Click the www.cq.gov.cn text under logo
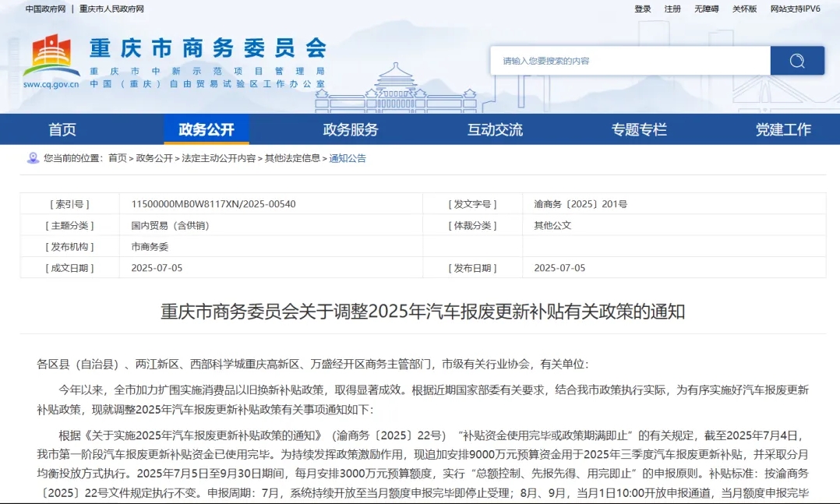Viewport: 840px width, 504px height. (51, 84)
